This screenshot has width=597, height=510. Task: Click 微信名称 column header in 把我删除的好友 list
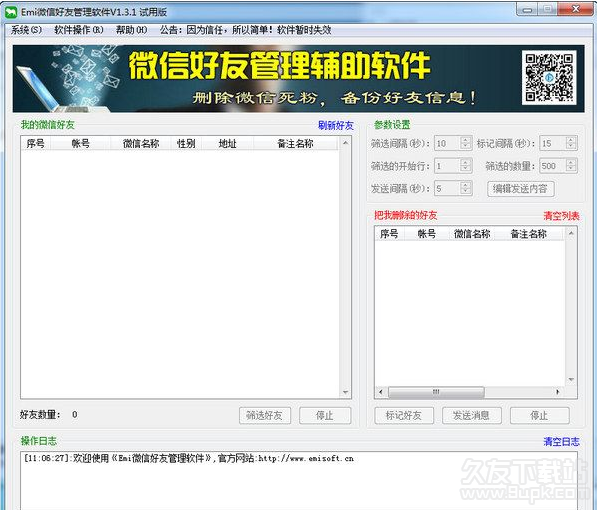coord(472,234)
